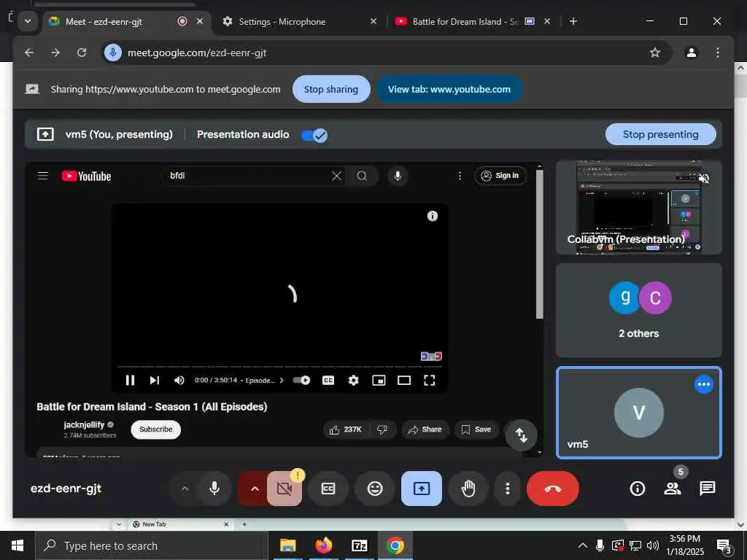
Task: Toggle YouTube autoplay switch
Action: coord(301,380)
